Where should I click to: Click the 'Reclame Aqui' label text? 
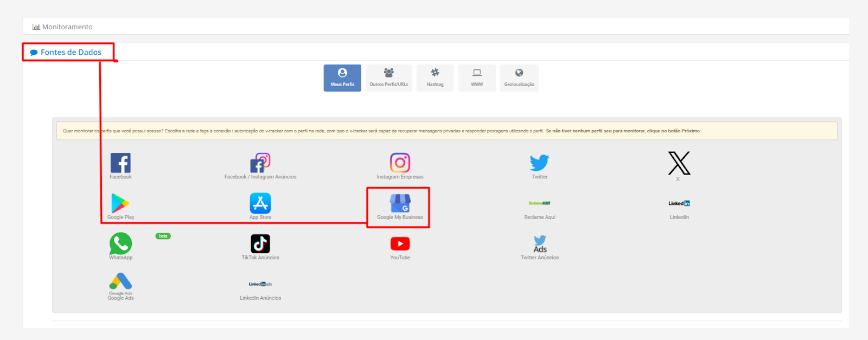tap(540, 217)
